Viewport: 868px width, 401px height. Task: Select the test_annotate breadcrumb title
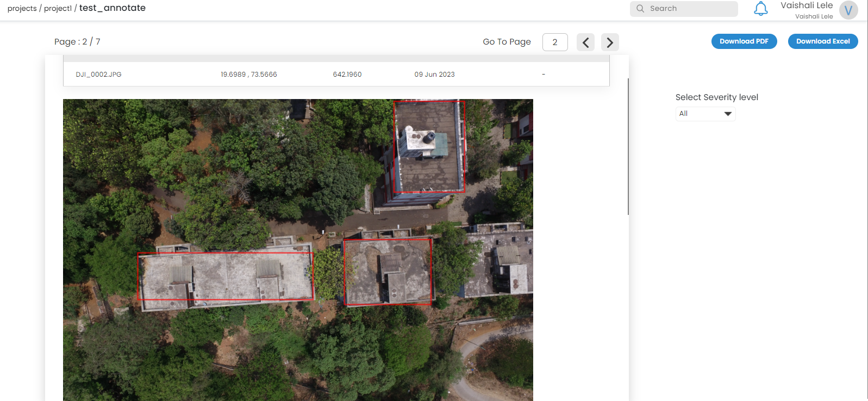coord(113,8)
